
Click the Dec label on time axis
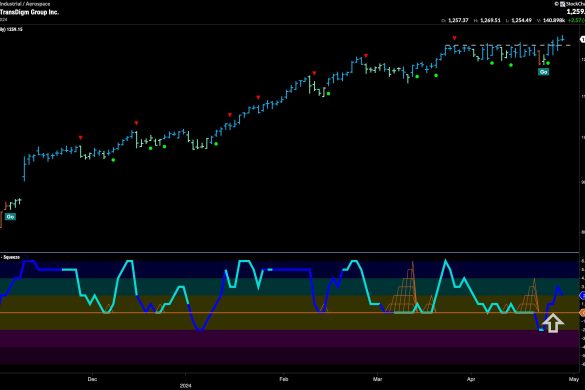click(92, 379)
